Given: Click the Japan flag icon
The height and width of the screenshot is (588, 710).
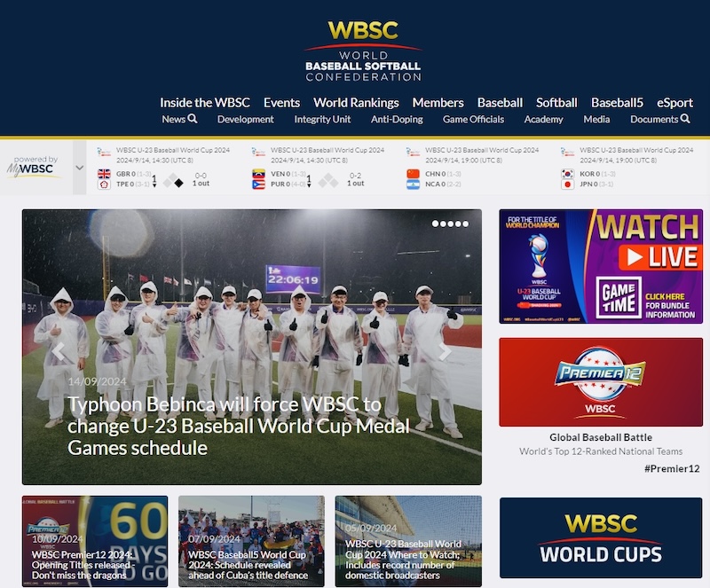Looking at the screenshot, I should pyautogui.click(x=567, y=184).
